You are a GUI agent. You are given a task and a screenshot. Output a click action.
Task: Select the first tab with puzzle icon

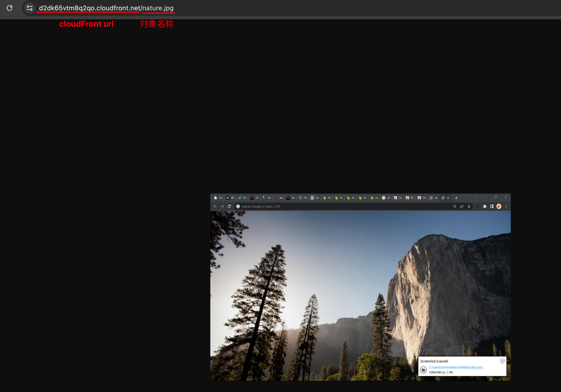[218, 198]
